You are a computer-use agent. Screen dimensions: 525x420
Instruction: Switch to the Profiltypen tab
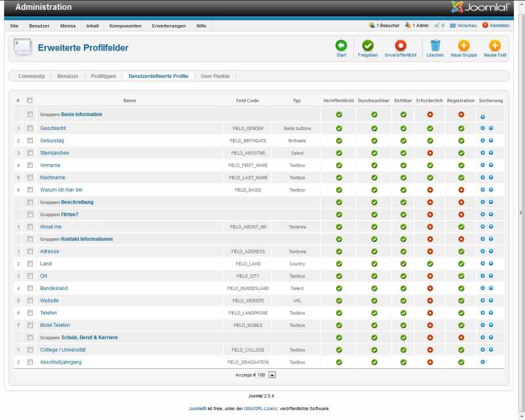coord(103,76)
